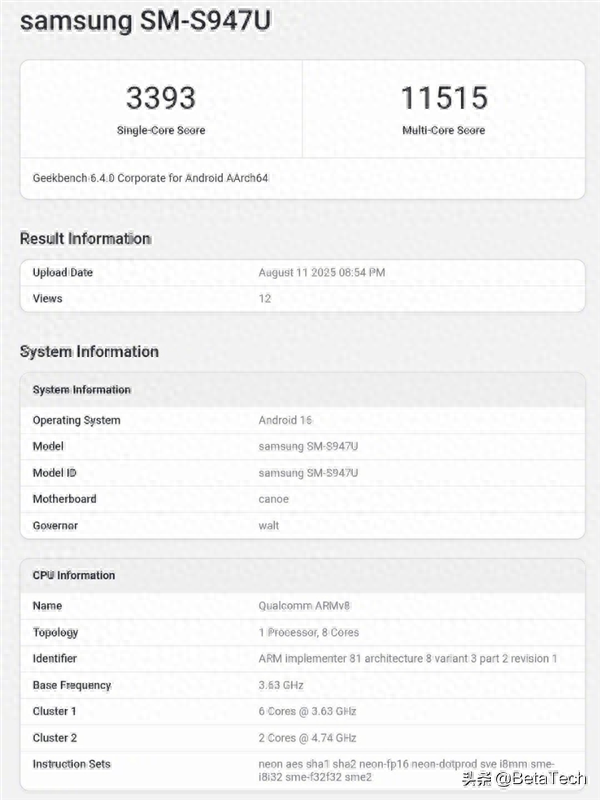Screen dimensions: 600x800
Task: Click the Model value samsung SM-S947U
Action: tap(308, 446)
